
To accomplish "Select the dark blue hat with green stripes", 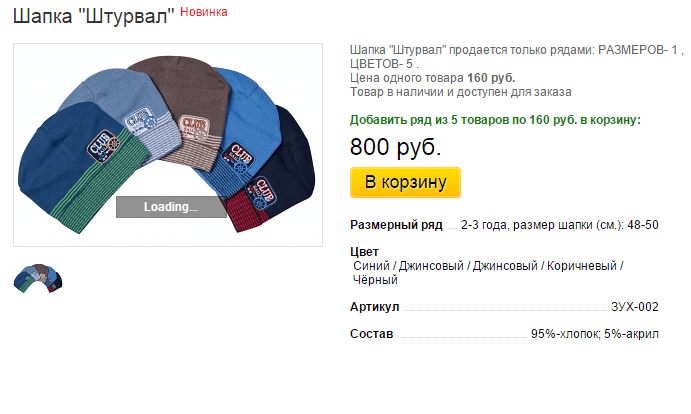I will [70, 170].
